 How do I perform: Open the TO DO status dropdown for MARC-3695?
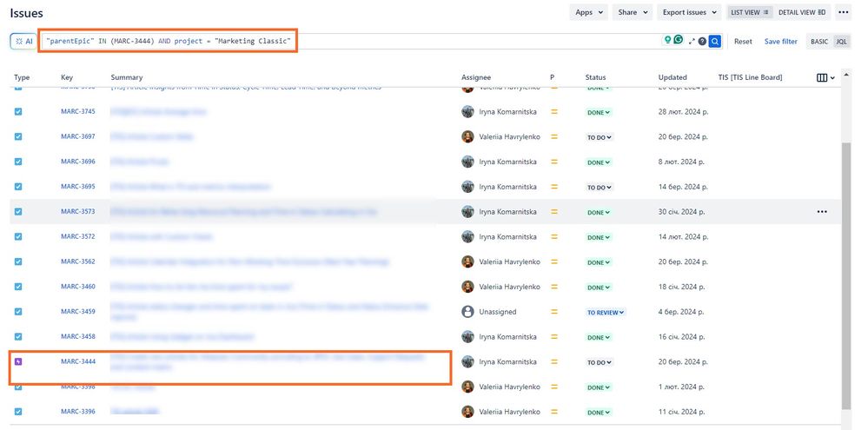600,188
